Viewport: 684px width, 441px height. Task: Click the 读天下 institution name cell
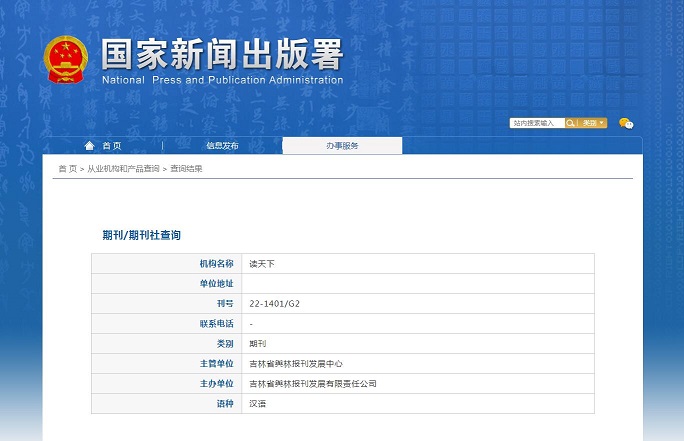[260, 264]
